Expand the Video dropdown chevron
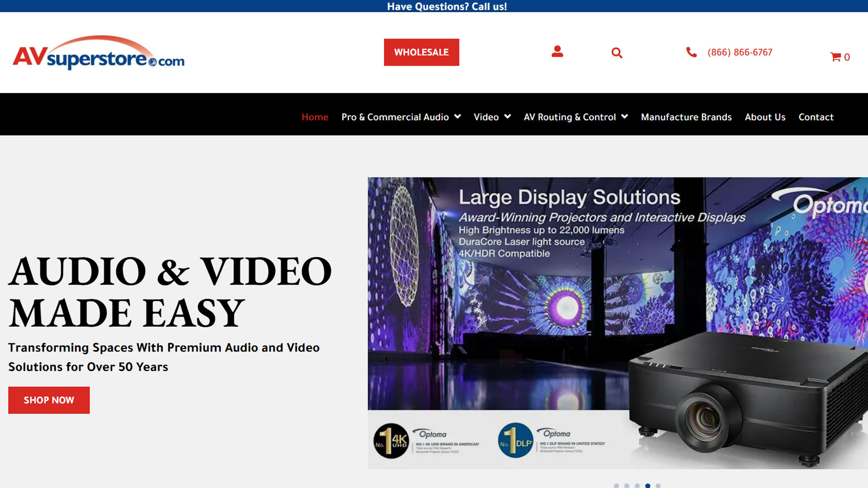The width and height of the screenshot is (868, 488). 508,117
